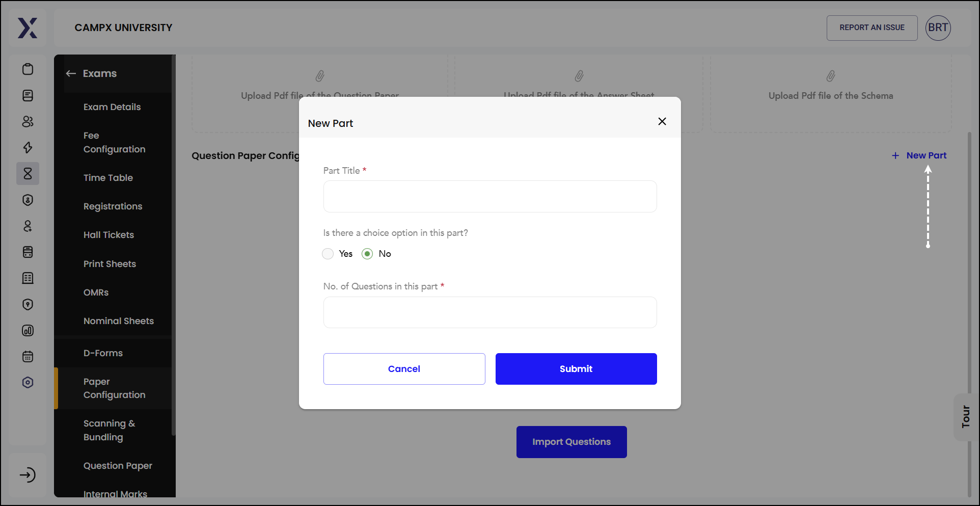Open Fee Configuration menu item

click(x=115, y=142)
